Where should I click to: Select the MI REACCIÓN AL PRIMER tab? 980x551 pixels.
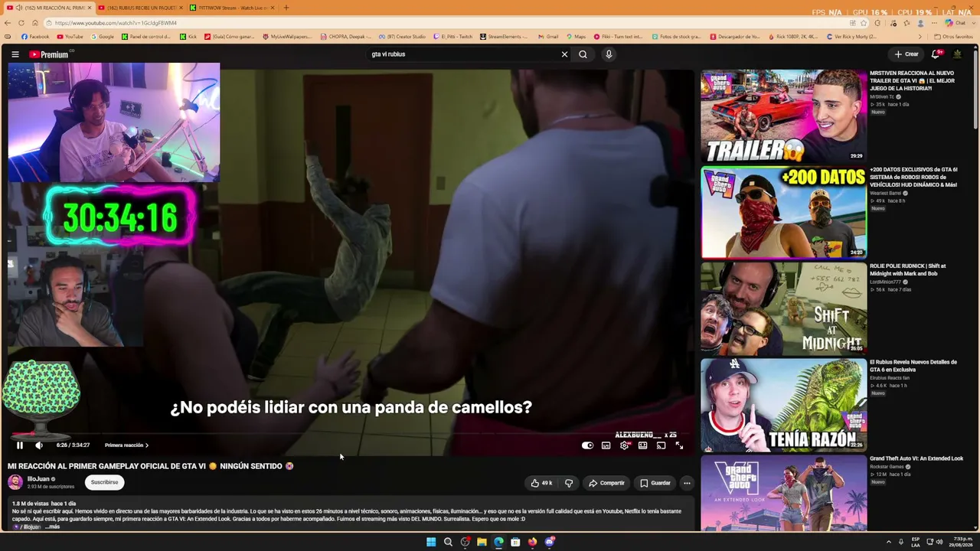click(x=51, y=8)
